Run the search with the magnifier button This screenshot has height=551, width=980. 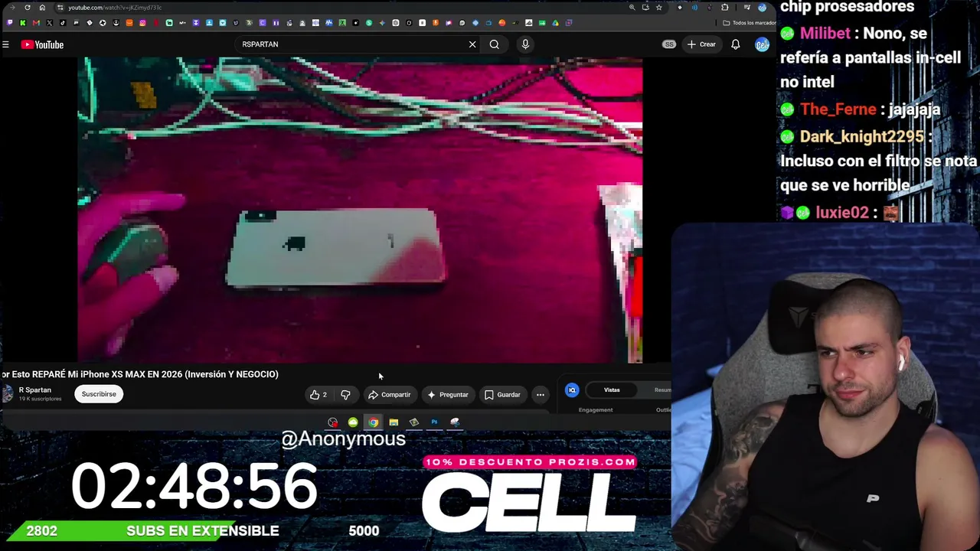click(495, 44)
